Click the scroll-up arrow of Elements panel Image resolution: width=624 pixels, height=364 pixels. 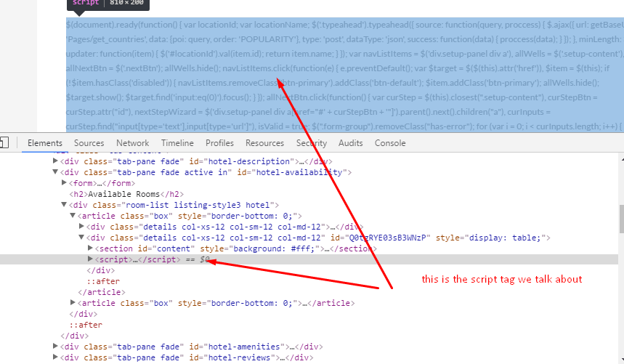click(621, 158)
